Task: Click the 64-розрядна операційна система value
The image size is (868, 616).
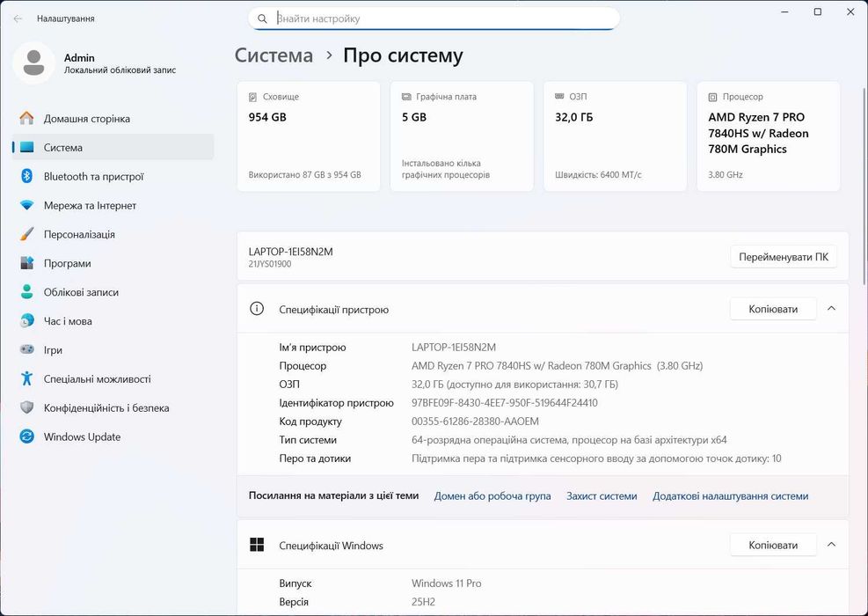Action: [x=569, y=440]
